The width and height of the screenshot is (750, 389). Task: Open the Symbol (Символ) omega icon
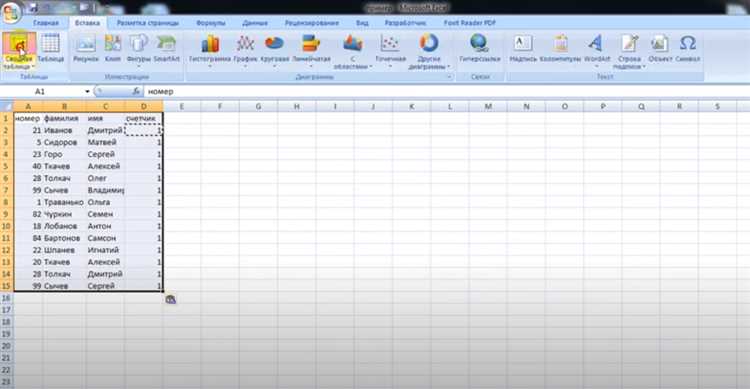point(687,48)
